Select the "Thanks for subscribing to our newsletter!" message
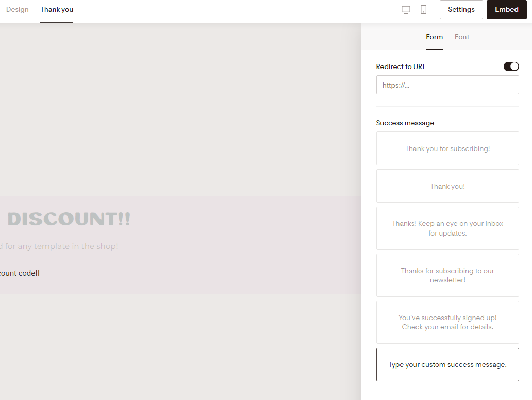This screenshot has width=532, height=400. pos(447,275)
